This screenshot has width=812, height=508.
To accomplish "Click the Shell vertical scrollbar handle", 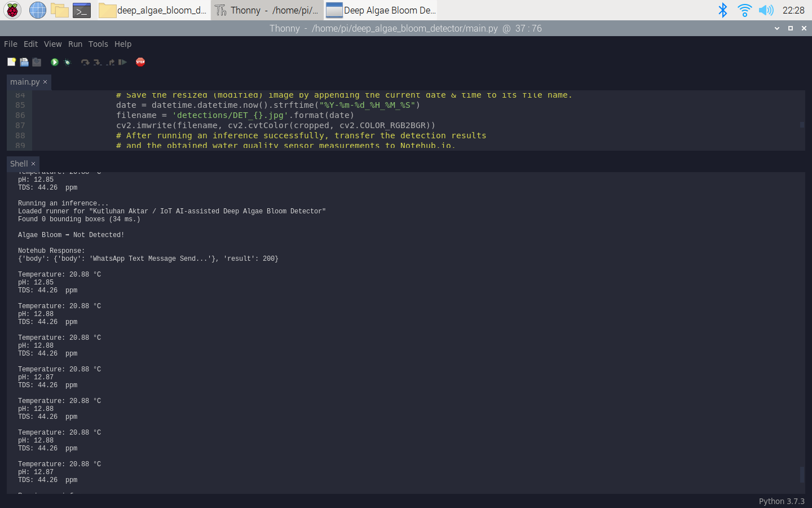I will (x=802, y=474).
